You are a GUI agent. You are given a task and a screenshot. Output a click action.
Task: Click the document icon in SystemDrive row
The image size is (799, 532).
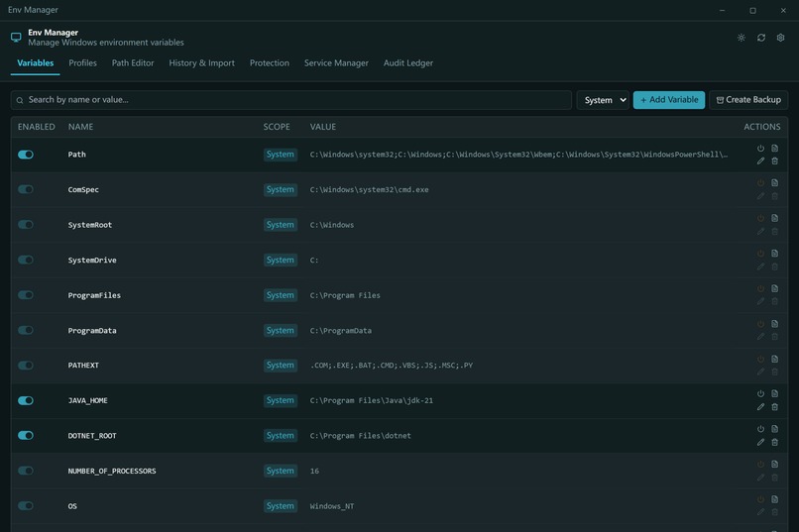[774, 253]
